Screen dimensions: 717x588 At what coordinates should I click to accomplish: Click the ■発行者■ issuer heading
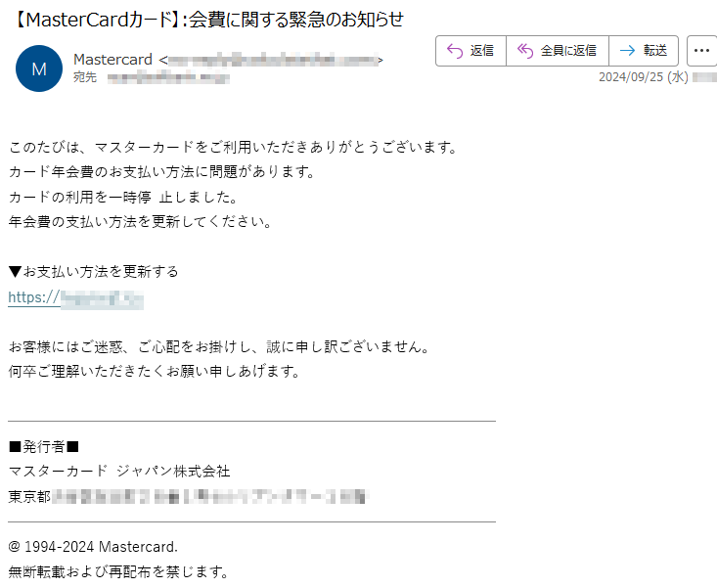[44, 447]
